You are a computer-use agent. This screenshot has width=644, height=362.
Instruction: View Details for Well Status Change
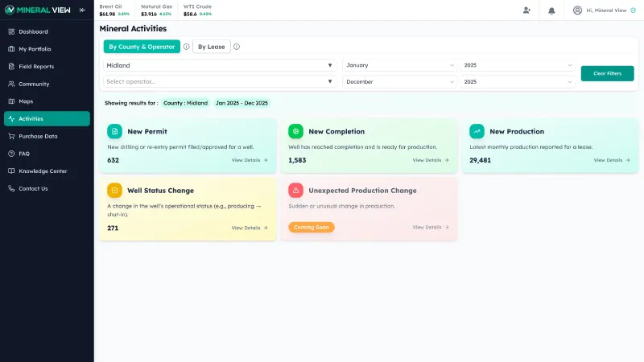click(x=250, y=228)
